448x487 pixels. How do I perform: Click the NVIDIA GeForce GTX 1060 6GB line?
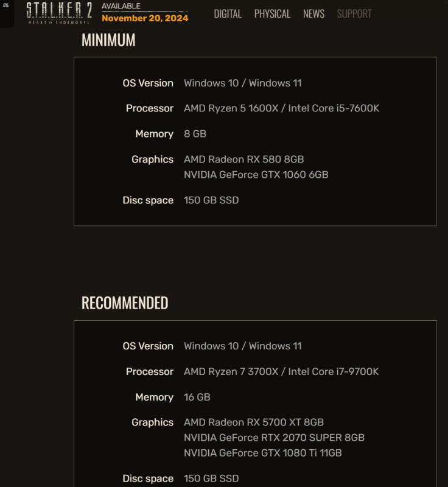point(256,175)
